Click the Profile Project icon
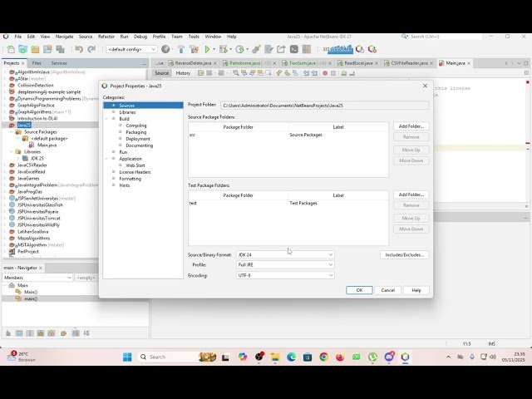Viewport: 532px width, 399px height. [239, 50]
